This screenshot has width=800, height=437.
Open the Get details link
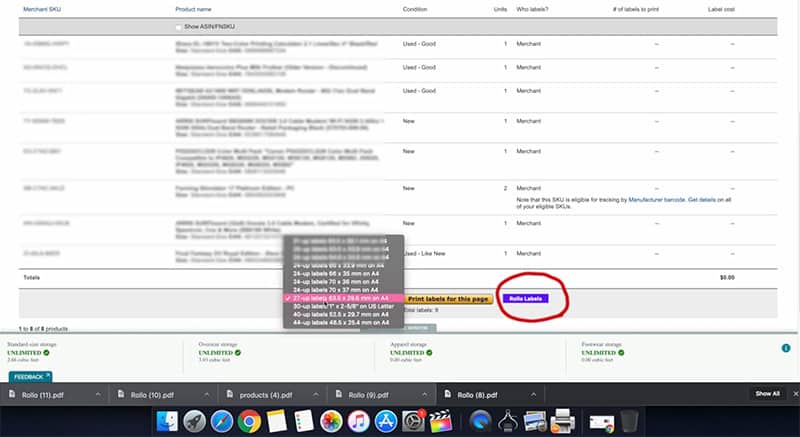tap(702, 200)
